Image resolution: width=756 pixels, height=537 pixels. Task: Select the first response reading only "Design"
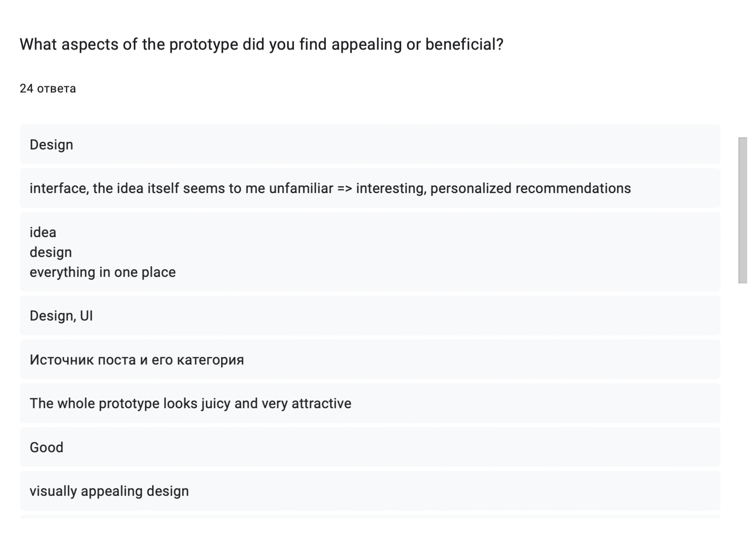pyautogui.click(x=51, y=145)
